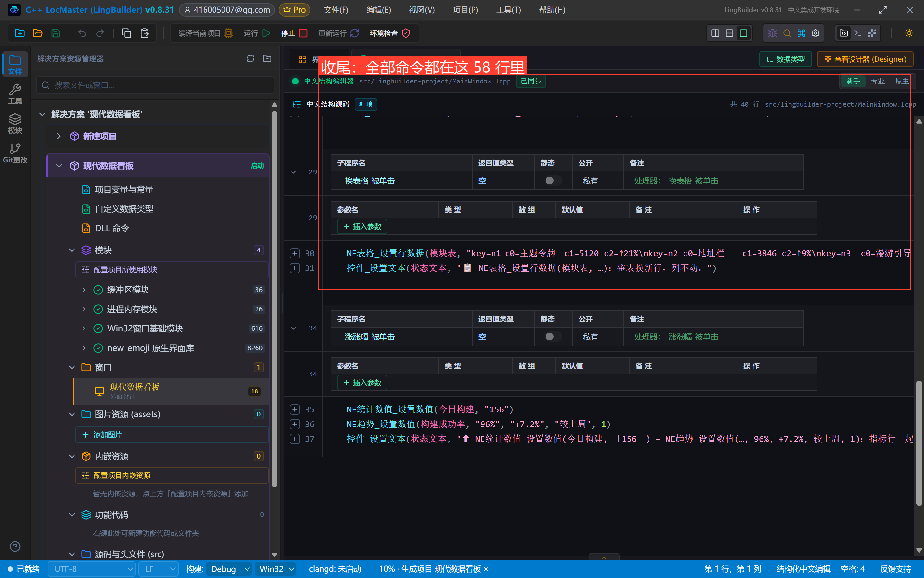Open the terminal prompt icon
This screenshot has width=924, height=578.
coord(858,33)
